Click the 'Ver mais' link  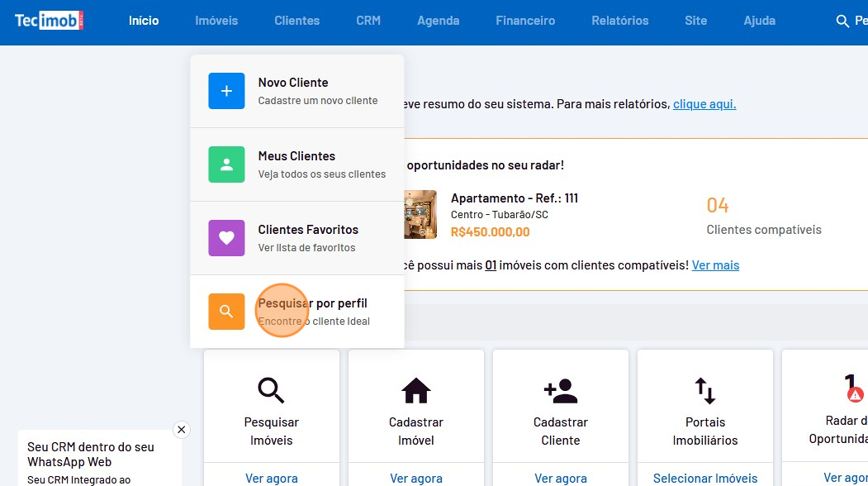point(715,265)
